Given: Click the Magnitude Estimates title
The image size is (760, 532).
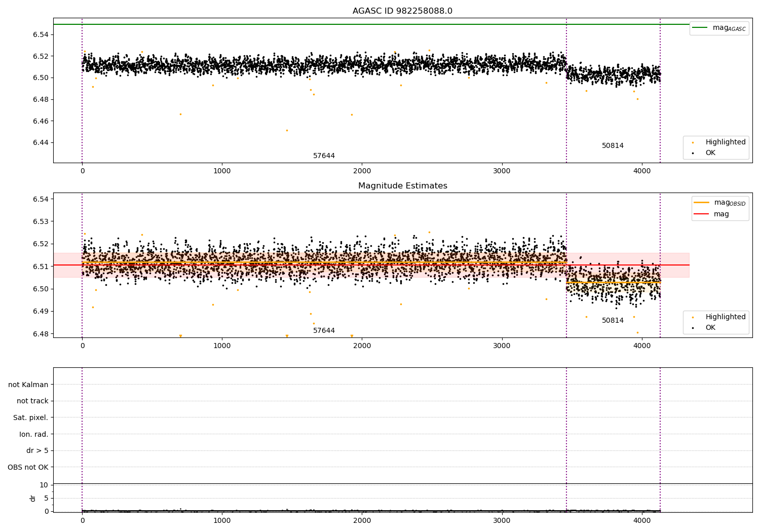Looking at the screenshot, I should (402, 186).
